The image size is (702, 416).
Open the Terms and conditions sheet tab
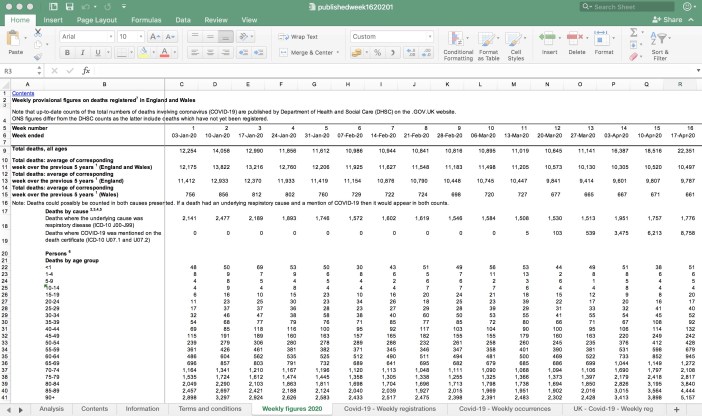pos(210,409)
